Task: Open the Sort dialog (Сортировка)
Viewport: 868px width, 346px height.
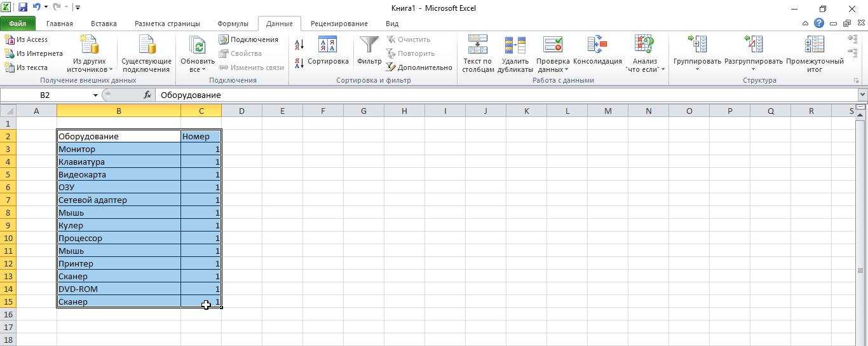Action: coord(328,51)
